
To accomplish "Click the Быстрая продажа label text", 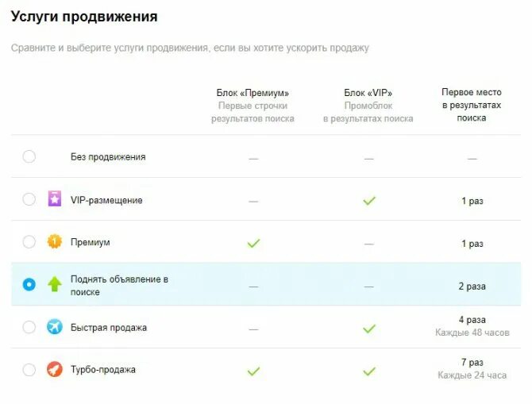I will (109, 328).
